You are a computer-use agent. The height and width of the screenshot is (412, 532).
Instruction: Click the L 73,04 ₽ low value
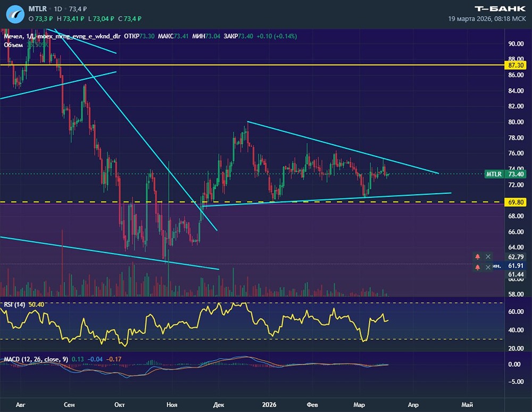point(101,19)
